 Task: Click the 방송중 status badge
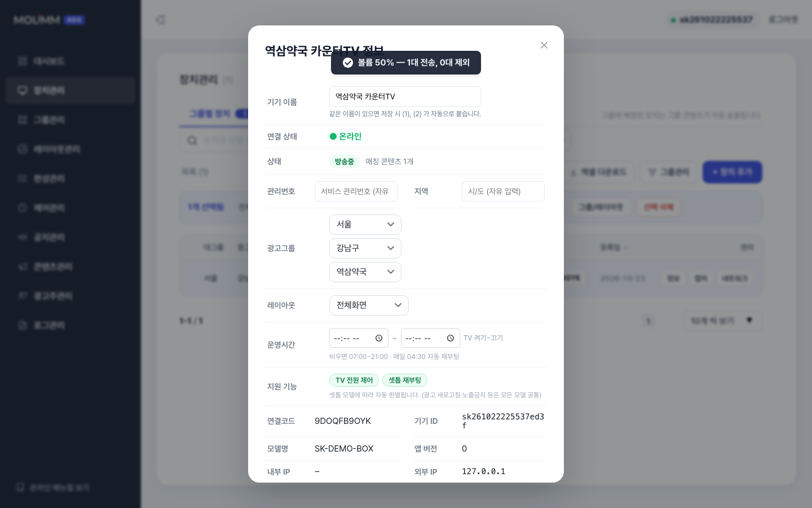click(345, 161)
